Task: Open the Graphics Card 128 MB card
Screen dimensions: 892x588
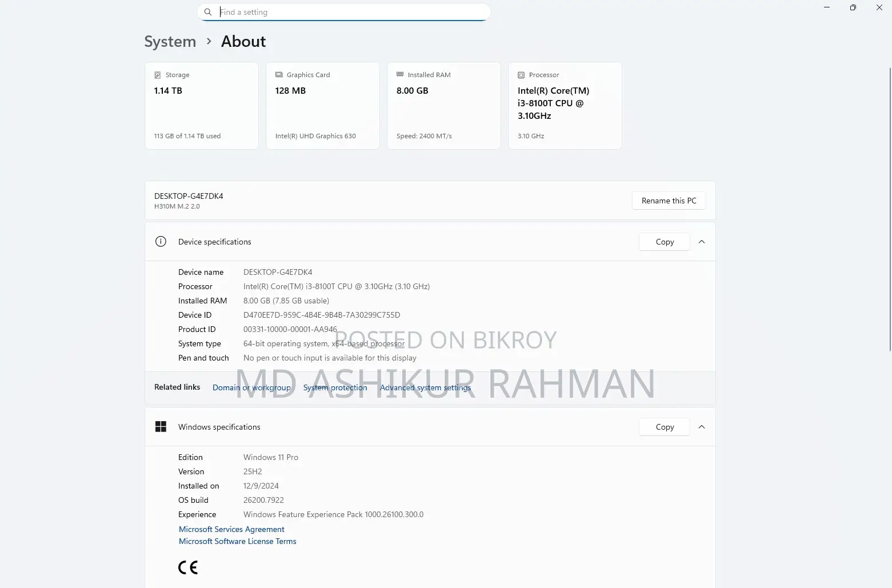Action: pos(323,106)
